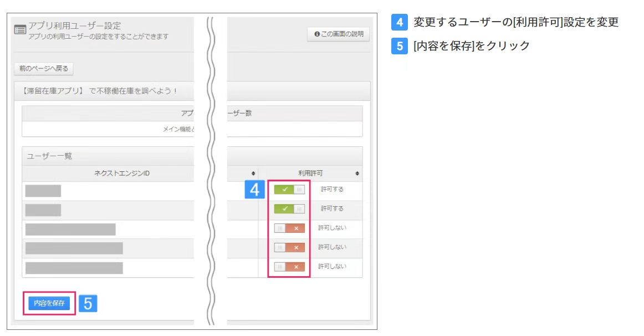Sort by 利用許可 column sort arrow

coord(357,174)
